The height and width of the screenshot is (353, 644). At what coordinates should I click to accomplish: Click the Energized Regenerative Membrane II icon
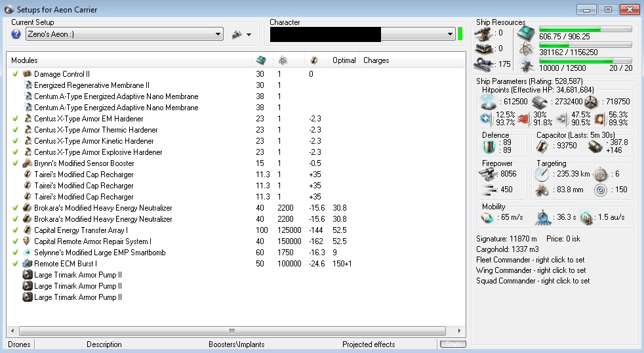[x=28, y=85]
